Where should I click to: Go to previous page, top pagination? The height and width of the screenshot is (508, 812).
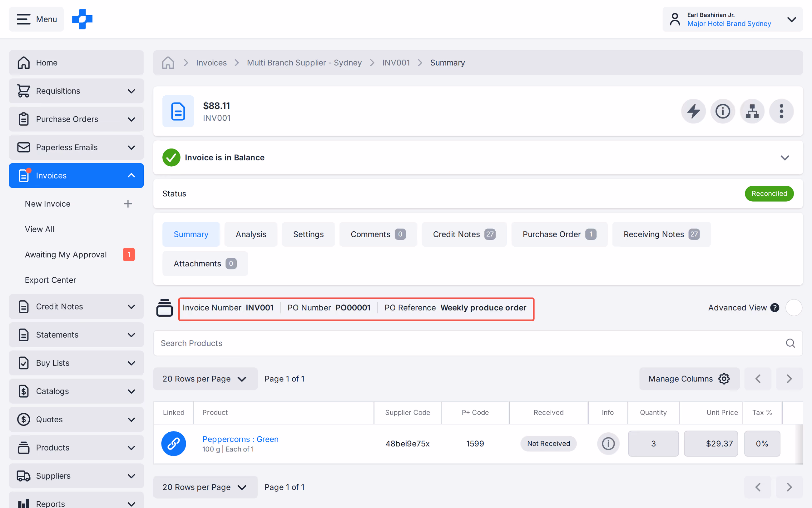point(758,379)
